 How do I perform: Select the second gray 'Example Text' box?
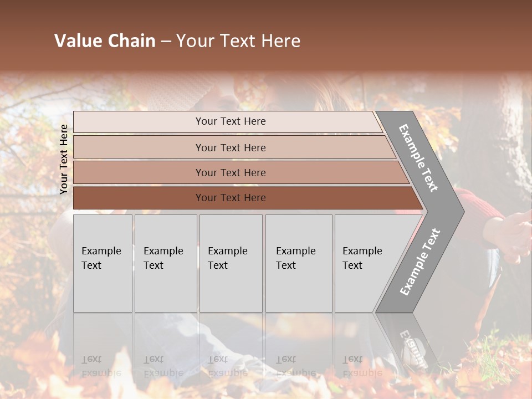tap(166, 263)
